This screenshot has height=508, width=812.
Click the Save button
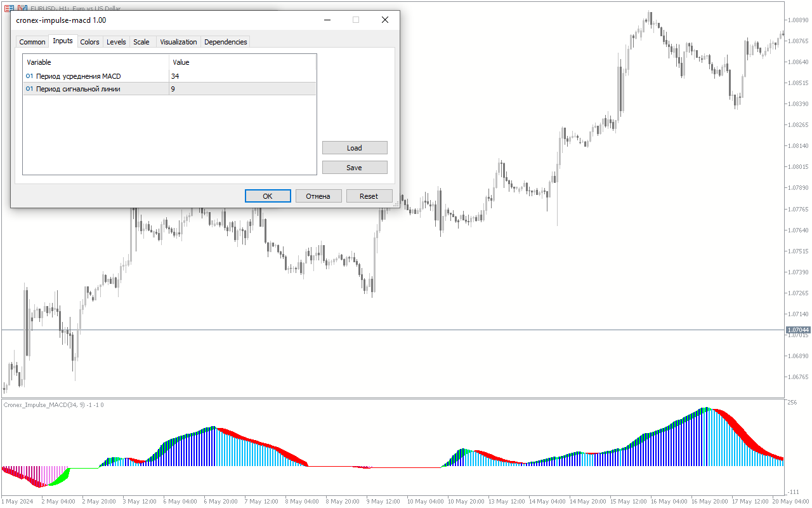355,168
